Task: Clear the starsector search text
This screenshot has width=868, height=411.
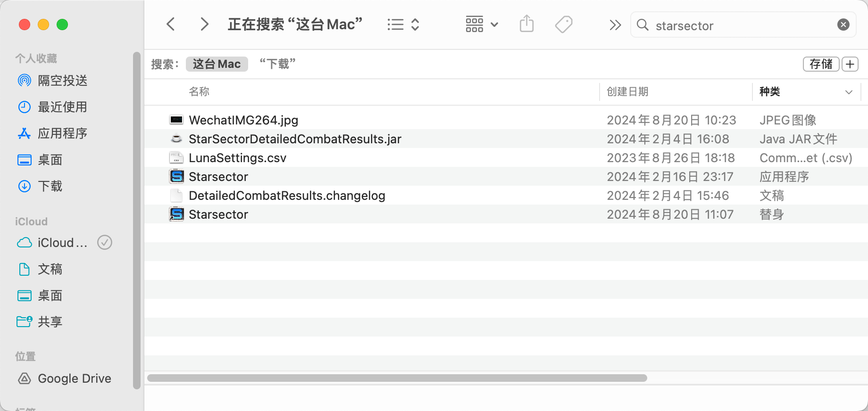Action: 843,25
